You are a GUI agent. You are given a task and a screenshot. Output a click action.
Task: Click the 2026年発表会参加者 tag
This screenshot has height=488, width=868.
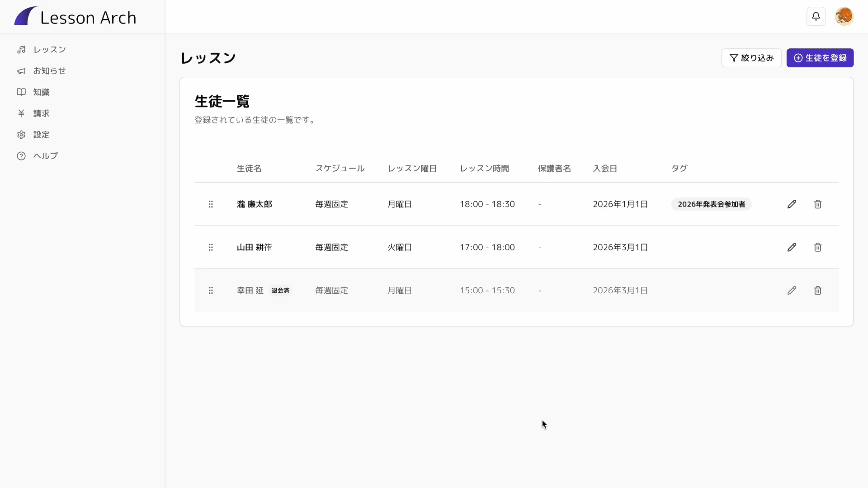click(711, 204)
